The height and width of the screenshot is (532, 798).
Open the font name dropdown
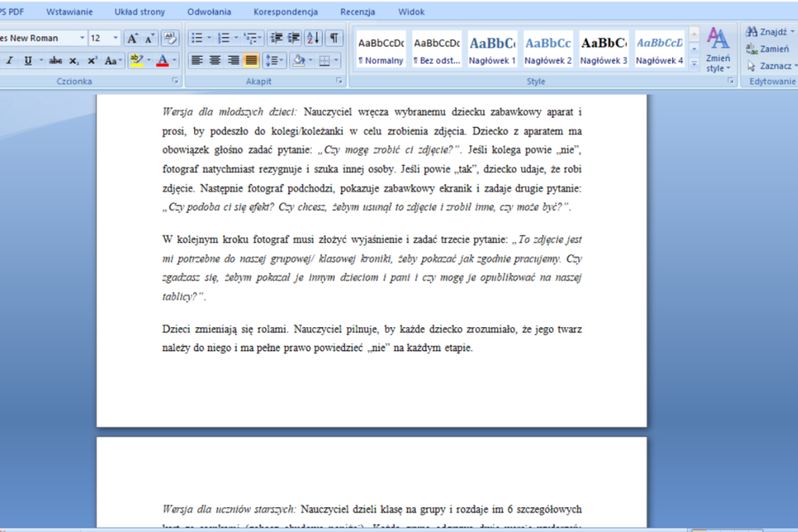82,38
